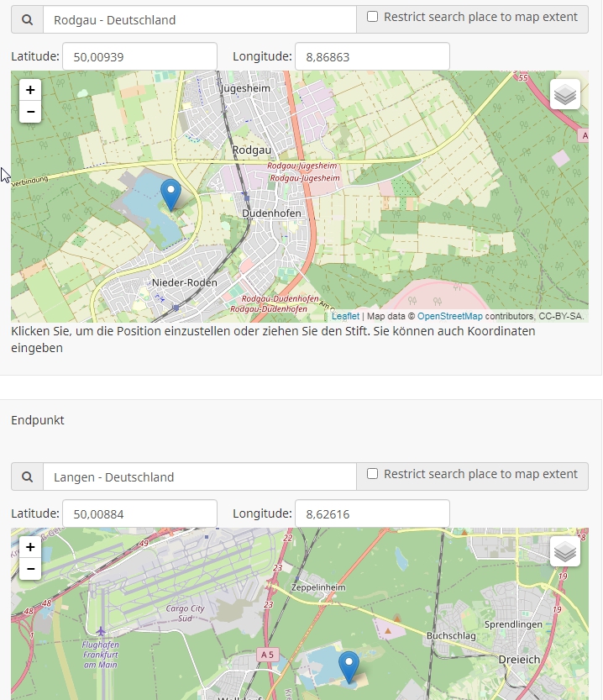Screen dimensions: 603x700
Task: Open the Leaflet attribution link
Action: coord(345,316)
